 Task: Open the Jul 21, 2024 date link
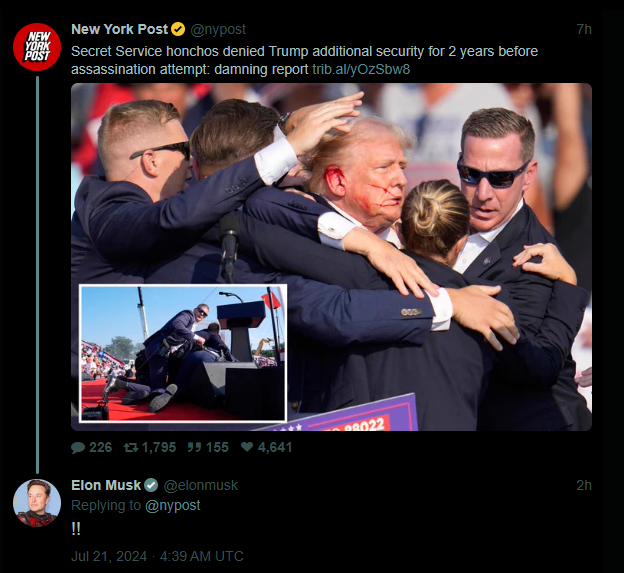tap(109, 556)
